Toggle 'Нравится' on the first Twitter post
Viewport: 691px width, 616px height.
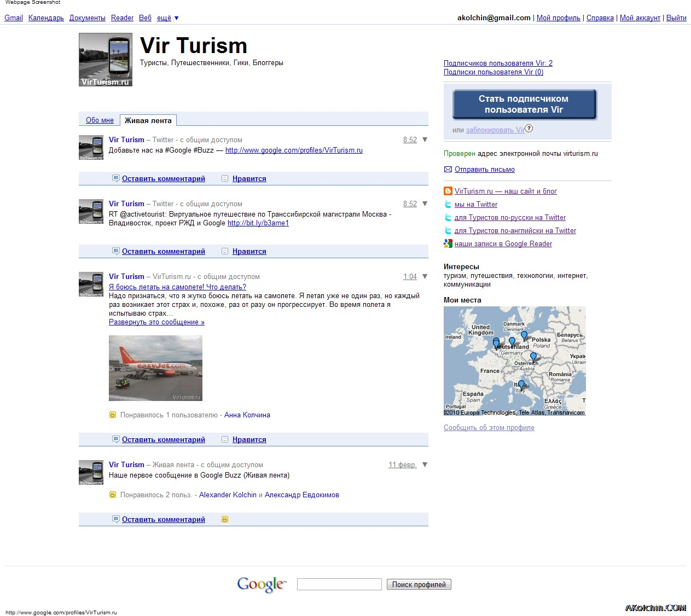pyautogui.click(x=249, y=178)
